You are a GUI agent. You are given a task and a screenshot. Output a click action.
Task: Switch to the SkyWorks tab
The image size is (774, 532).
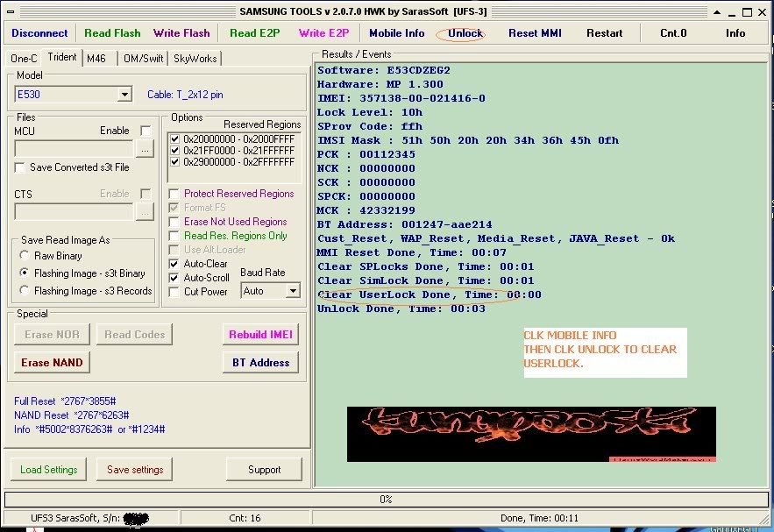[195, 58]
